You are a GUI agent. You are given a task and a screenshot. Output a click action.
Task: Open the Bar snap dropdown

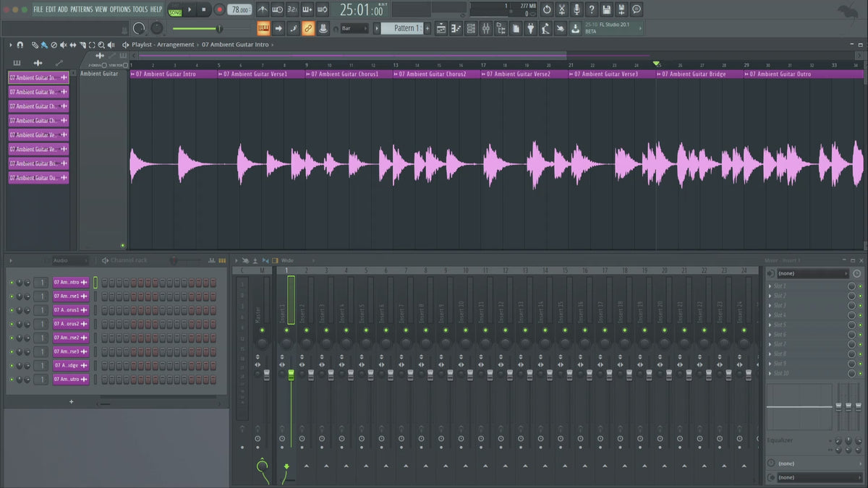tap(354, 28)
